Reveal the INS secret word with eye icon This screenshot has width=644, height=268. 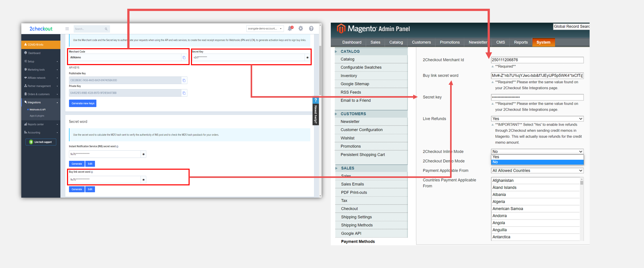[x=144, y=154]
